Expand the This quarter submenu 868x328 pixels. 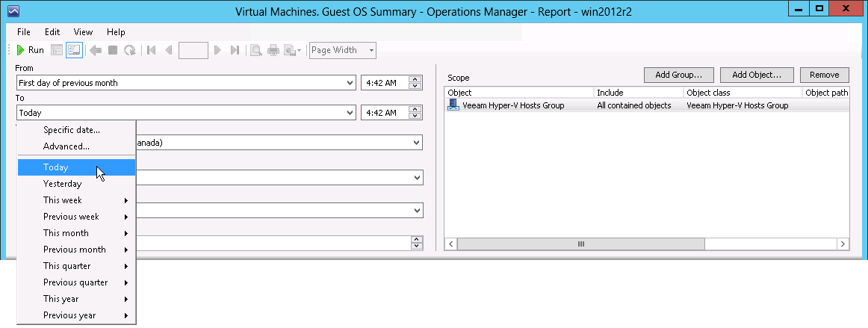(76, 266)
